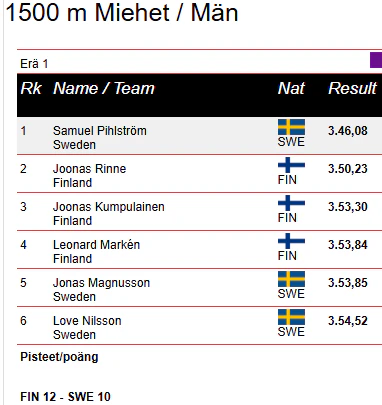Open athlete name Joonas Kumpulainen
Viewport: 382px width, 405px height.
(109, 207)
